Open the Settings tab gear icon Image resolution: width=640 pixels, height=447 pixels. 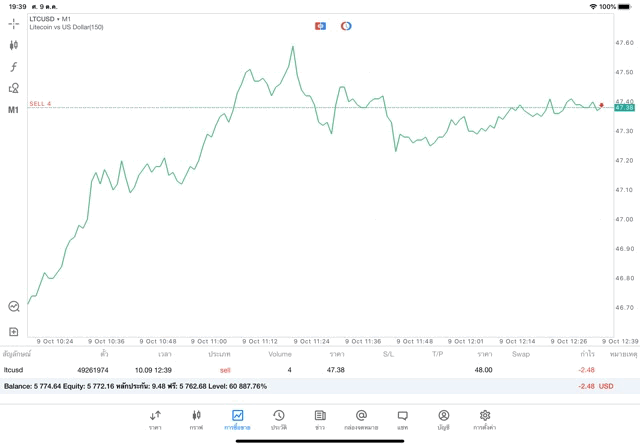tap(484, 420)
